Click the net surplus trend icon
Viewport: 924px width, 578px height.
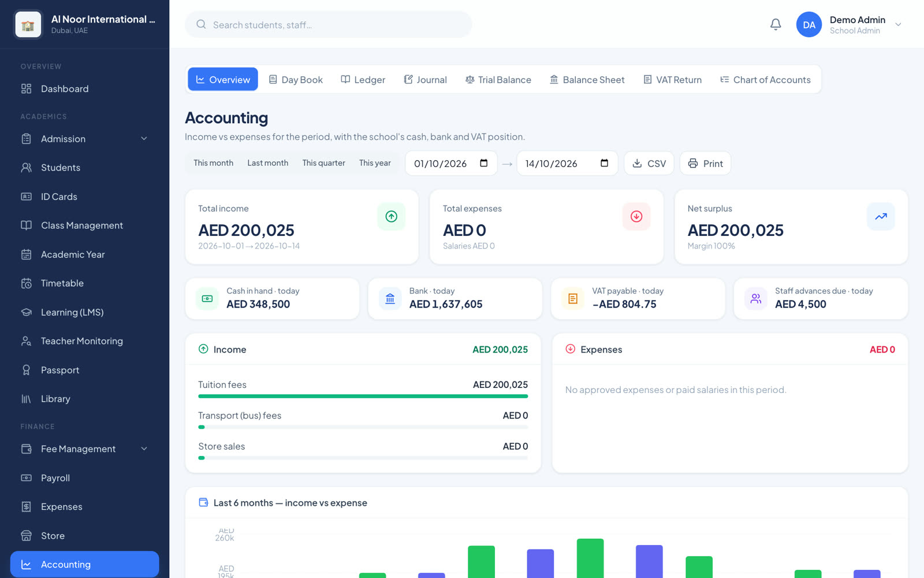(881, 216)
